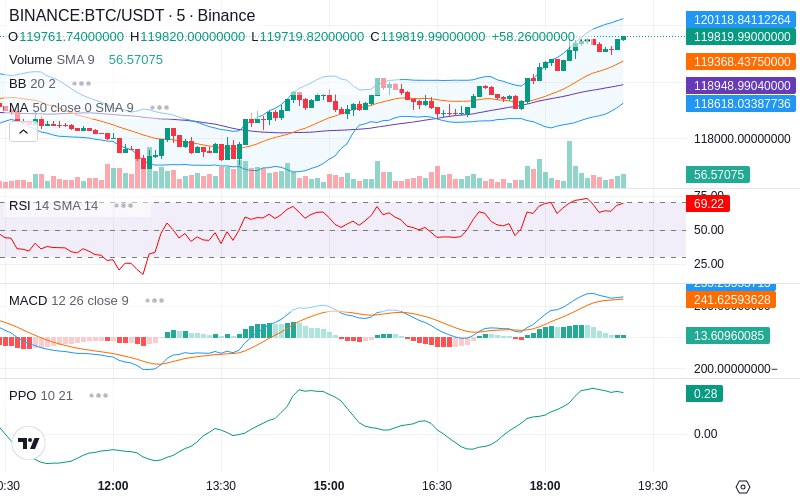Click the 0.00 PPO axis value
Screen dimensions: 800x500
705,434
